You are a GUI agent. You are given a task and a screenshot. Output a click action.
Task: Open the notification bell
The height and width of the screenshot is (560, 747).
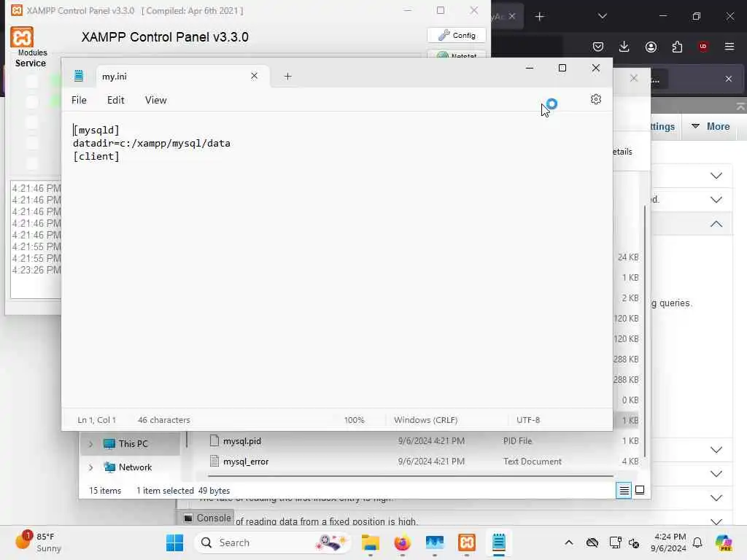click(697, 542)
